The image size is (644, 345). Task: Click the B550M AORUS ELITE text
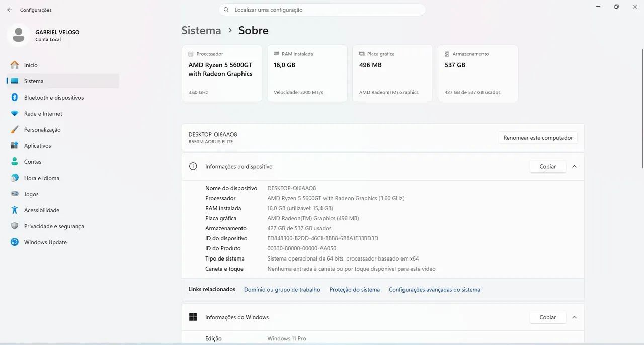coord(211,142)
